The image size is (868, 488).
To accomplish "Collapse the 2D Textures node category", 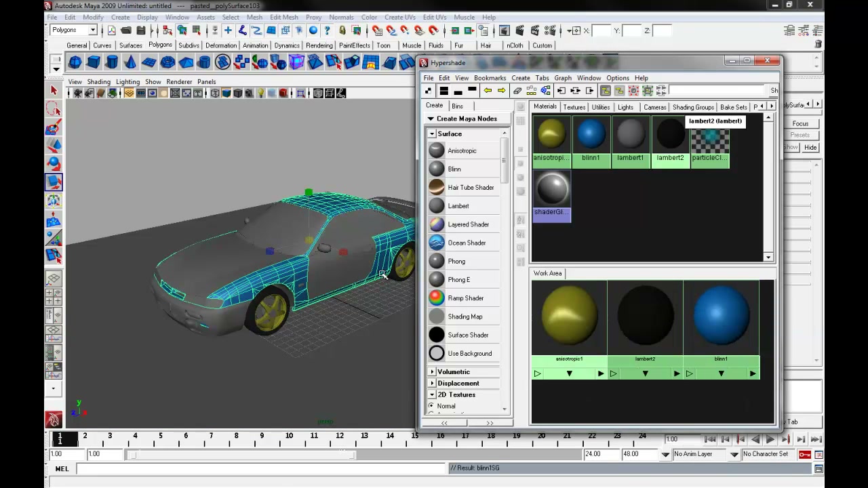I will pyautogui.click(x=432, y=394).
